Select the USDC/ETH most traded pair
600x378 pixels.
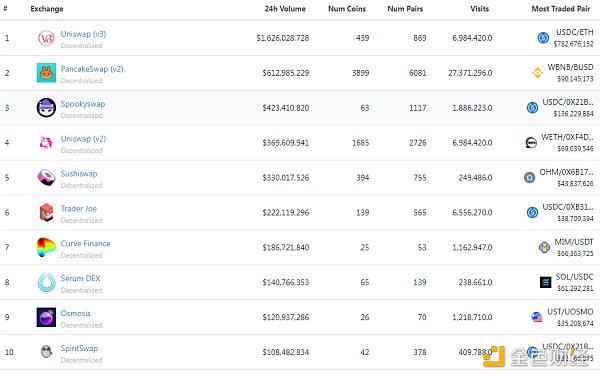574,32
